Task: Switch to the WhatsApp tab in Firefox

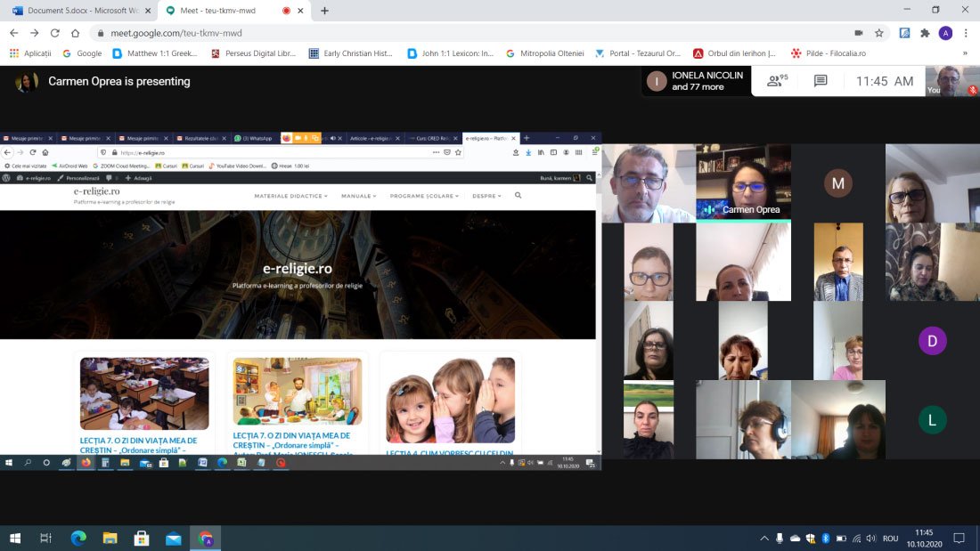Action: point(256,138)
